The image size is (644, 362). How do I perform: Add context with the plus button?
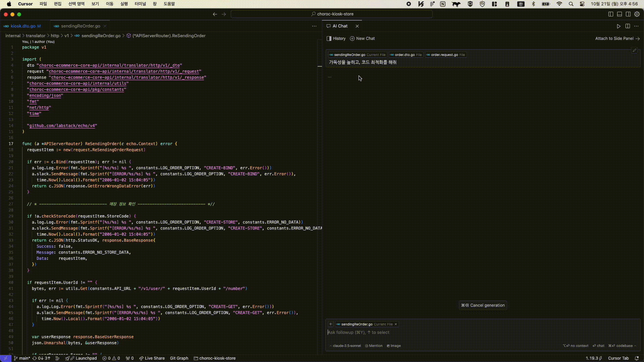[330, 324]
